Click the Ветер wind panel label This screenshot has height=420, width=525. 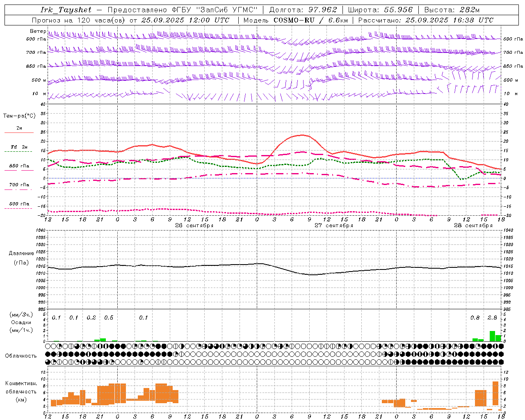click(x=38, y=31)
